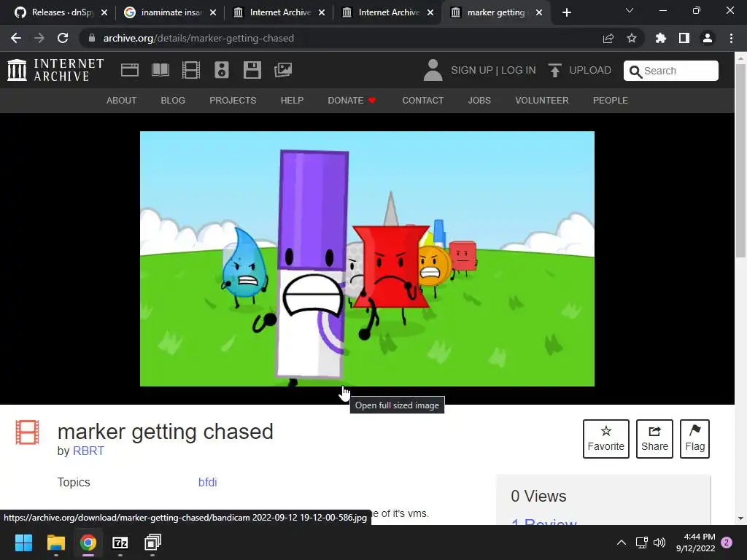Open the Extensions puzzle icon
Screen dimensions: 747x560
(661, 38)
